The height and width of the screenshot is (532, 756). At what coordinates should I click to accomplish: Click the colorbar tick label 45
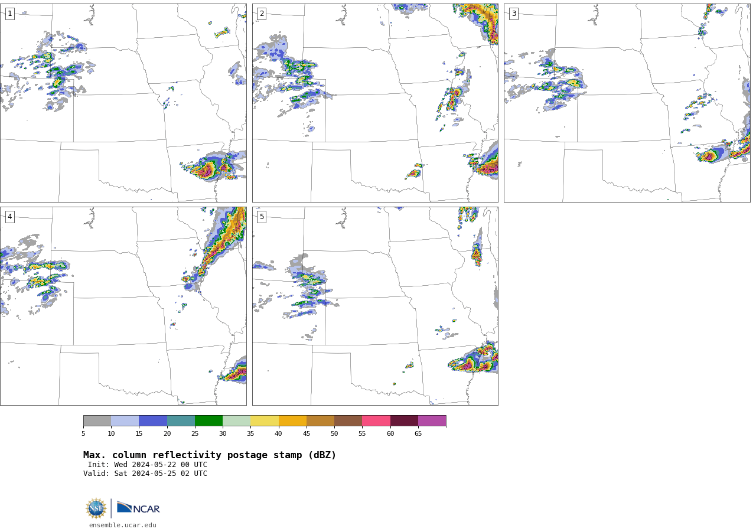coord(307,434)
